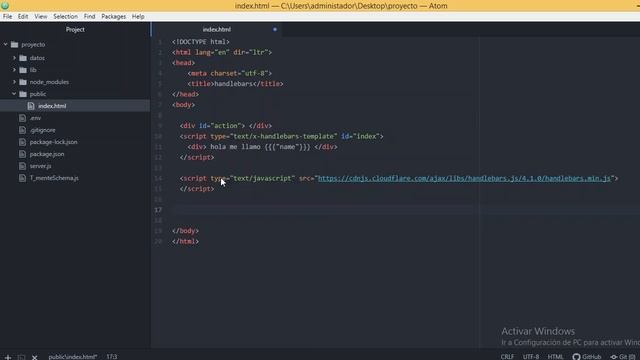Image resolution: width=640 pixels, height=360 pixels.
Task: Open the GitHub panel from status bar
Action: pos(587,357)
